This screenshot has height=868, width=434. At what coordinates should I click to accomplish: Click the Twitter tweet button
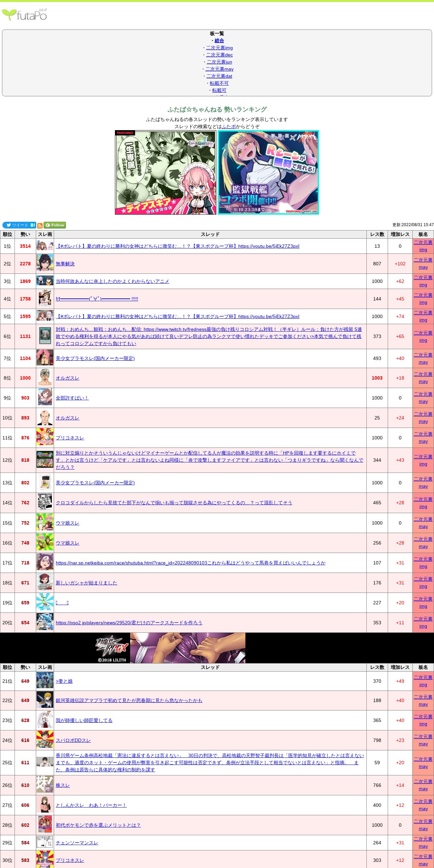pyautogui.click(x=16, y=225)
